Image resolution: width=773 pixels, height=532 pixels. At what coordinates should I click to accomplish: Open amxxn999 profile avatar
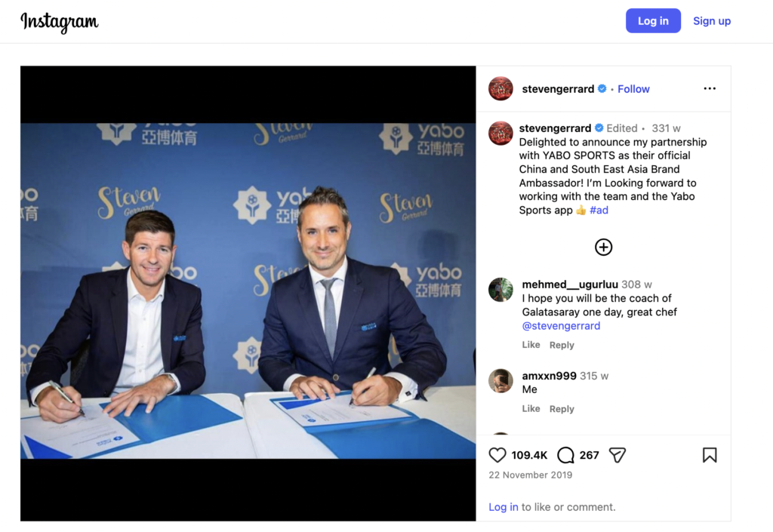point(500,381)
